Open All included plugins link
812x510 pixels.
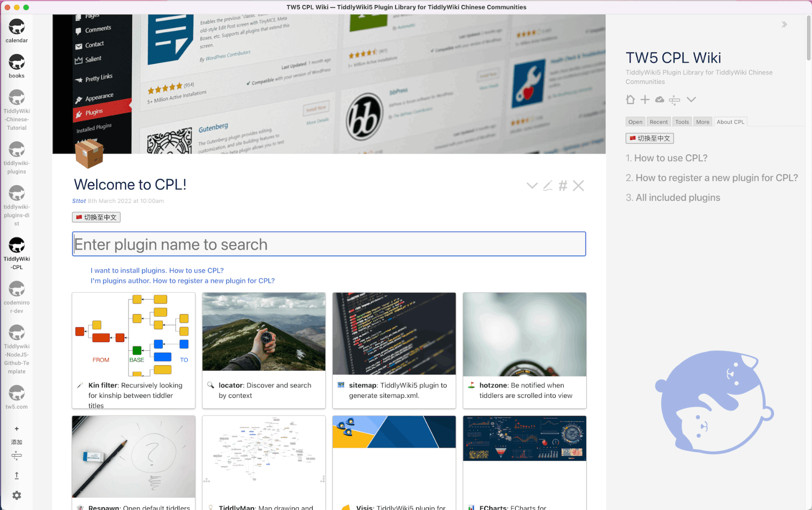coord(678,198)
